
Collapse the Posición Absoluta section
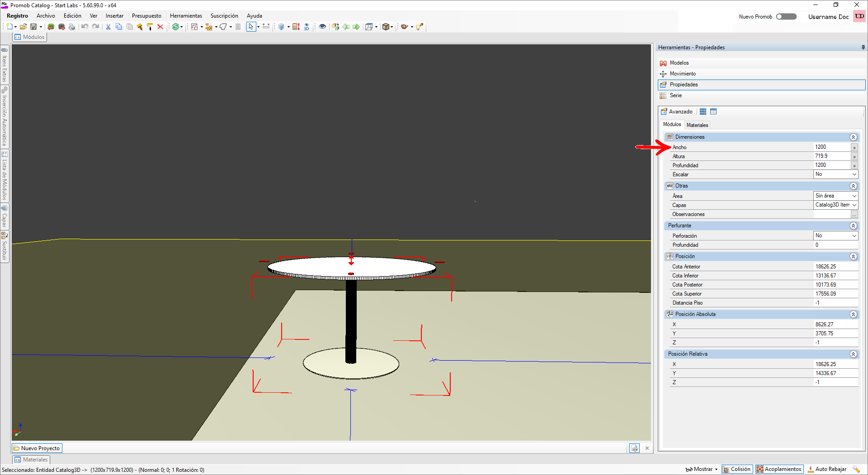[853, 314]
